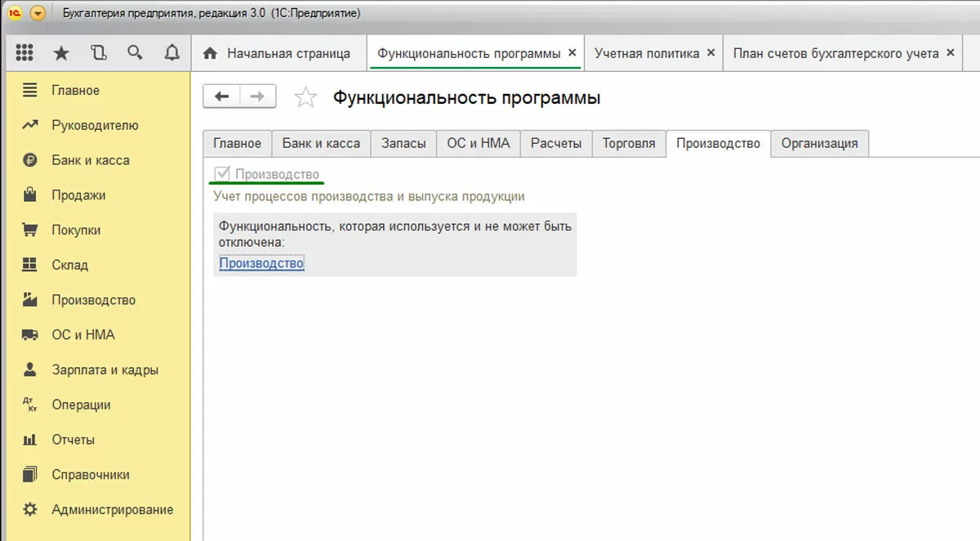Toggle the Производство checkbox
980x541 pixels.
pyautogui.click(x=220, y=174)
